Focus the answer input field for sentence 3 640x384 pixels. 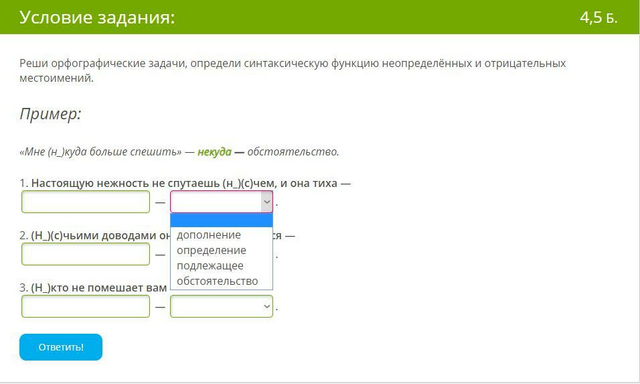[x=86, y=306]
